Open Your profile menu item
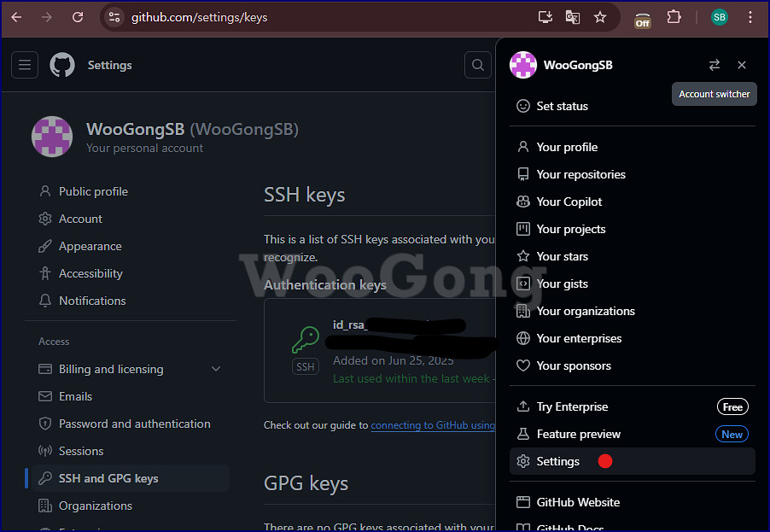This screenshot has width=770, height=532. coord(633,147)
